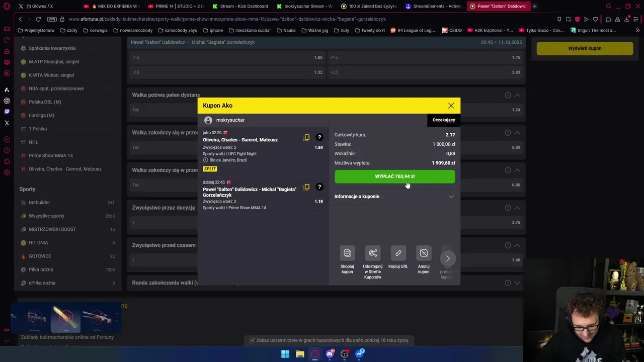
Task: Open the norwegia bookmark folder
Action: pos(95,30)
